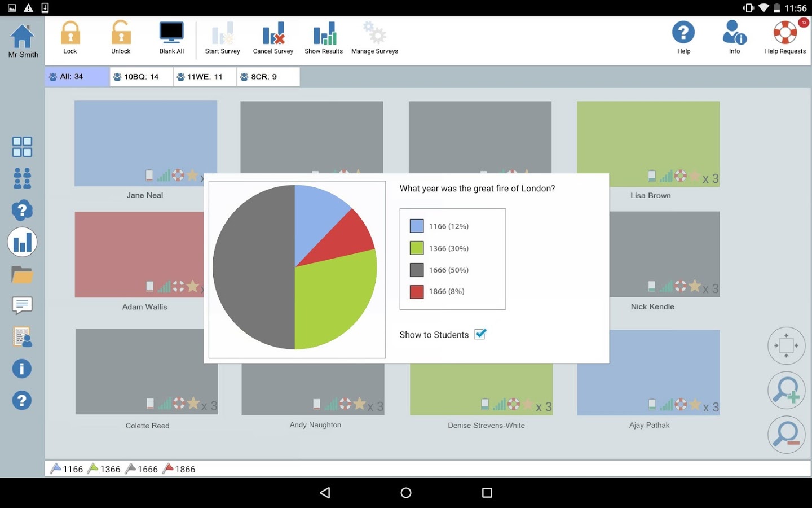Select the 8CR: 9 class tab
The image size is (812, 508).
tap(268, 77)
